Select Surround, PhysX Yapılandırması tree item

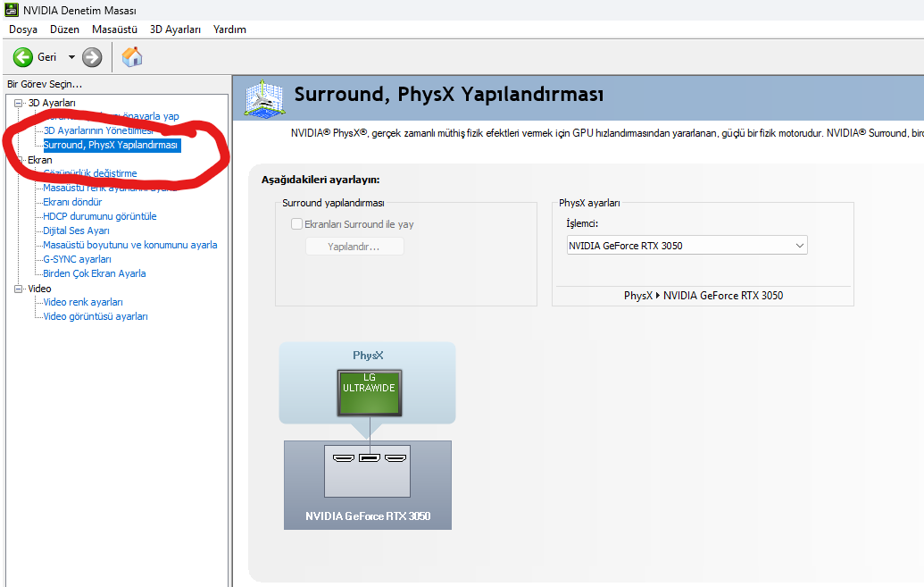click(x=111, y=145)
